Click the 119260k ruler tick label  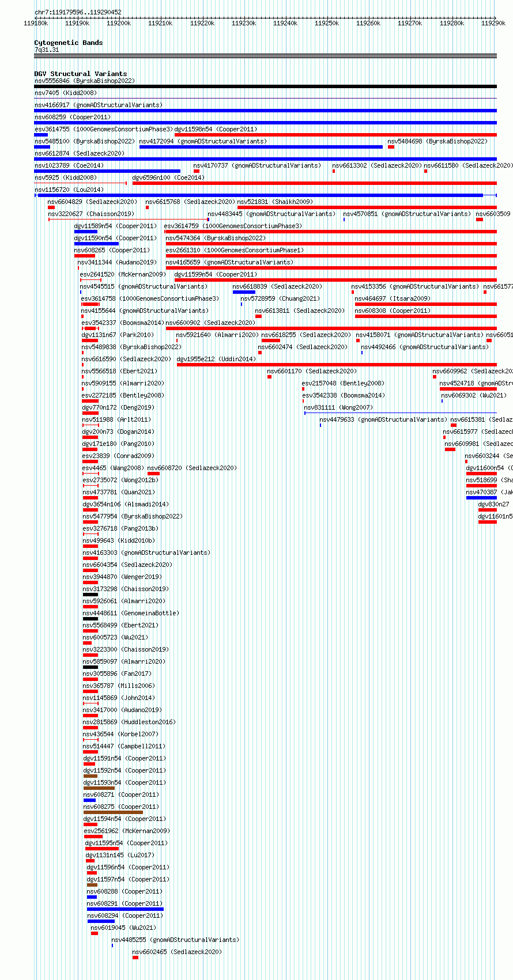coord(368,24)
